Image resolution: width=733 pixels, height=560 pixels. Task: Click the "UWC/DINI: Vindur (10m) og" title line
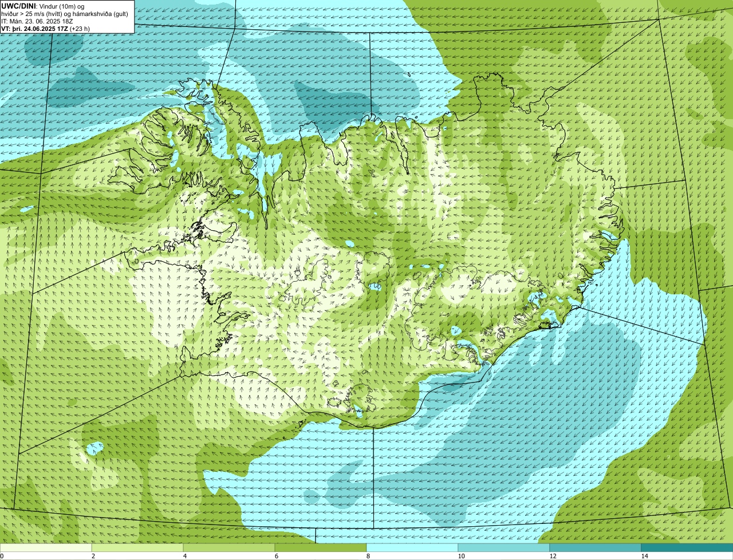point(43,6)
